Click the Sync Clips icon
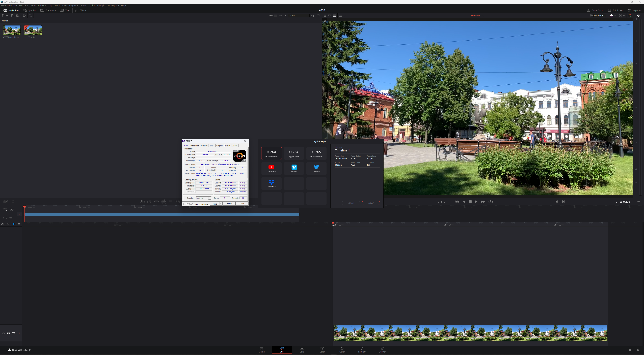 click(24, 15)
